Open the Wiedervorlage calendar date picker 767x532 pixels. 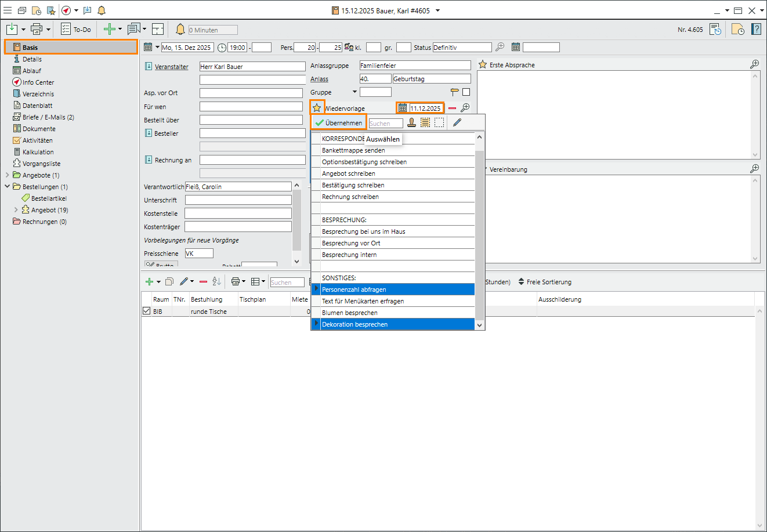(403, 108)
